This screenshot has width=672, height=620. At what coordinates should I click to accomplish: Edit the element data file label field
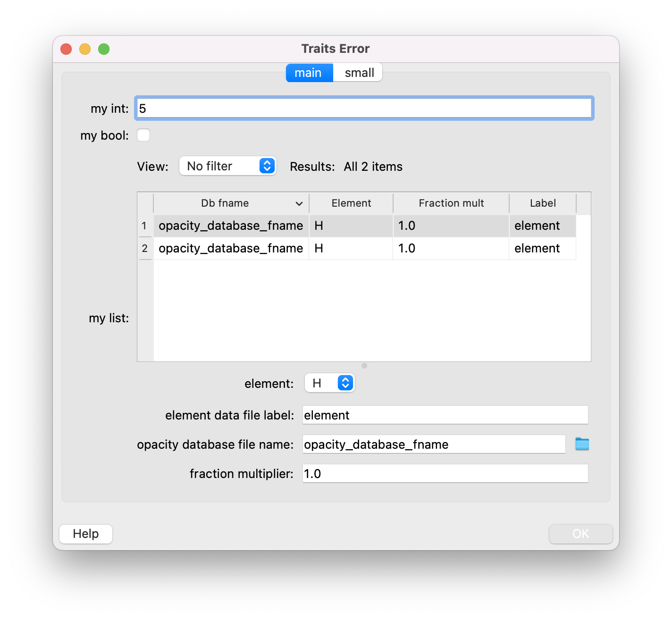pyautogui.click(x=445, y=415)
